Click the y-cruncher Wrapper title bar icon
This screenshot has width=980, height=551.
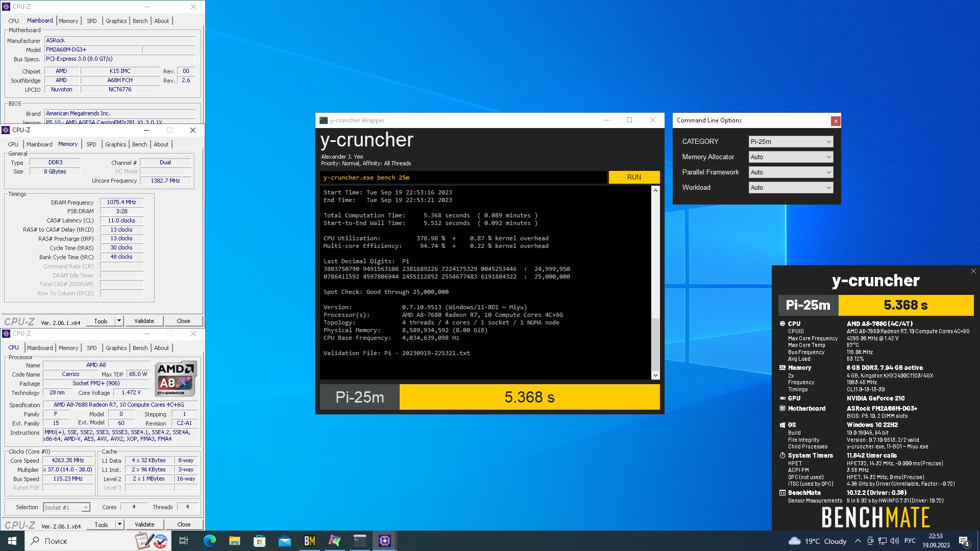[x=323, y=120]
